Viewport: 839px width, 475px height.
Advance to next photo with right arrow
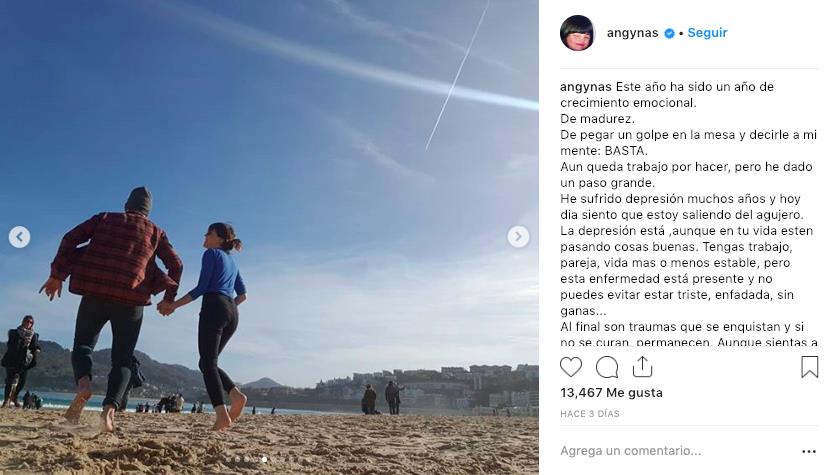click(518, 236)
